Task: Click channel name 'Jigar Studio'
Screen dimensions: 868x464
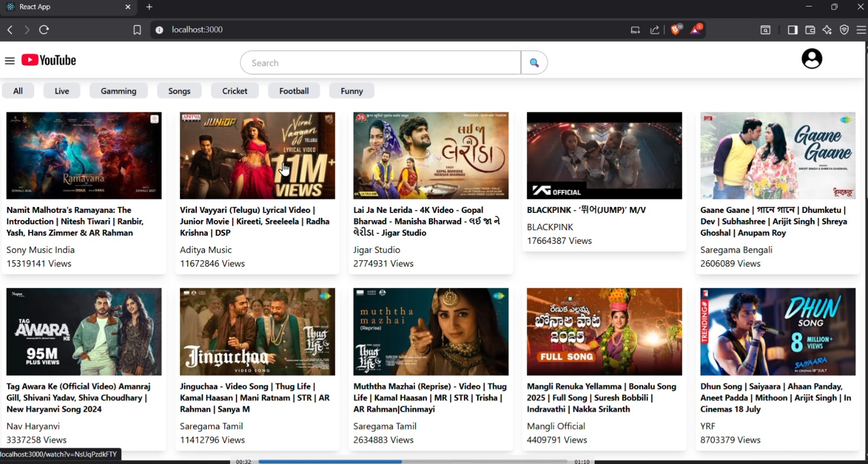Action: point(377,250)
